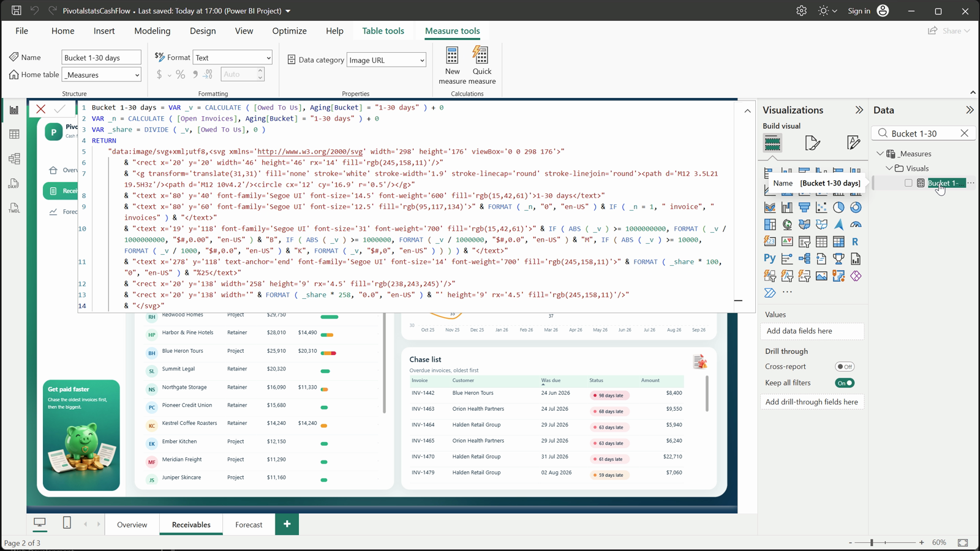This screenshot has width=980, height=551.
Task: Open Model view in left sidebar
Action: point(14,159)
